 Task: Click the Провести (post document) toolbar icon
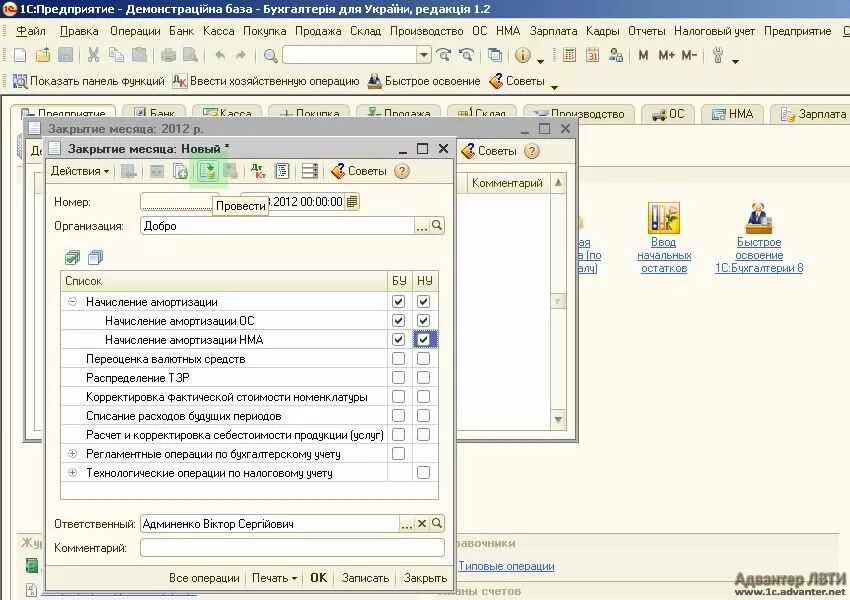coord(207,171)
